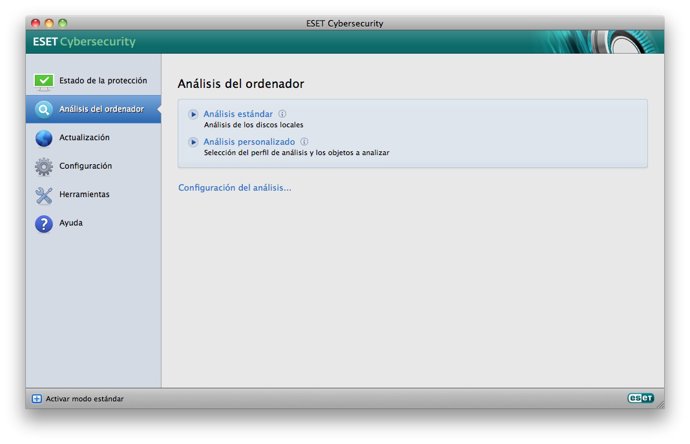Click the magnifying glass scan icon
The image size is (690, 444).
point(44,109)
